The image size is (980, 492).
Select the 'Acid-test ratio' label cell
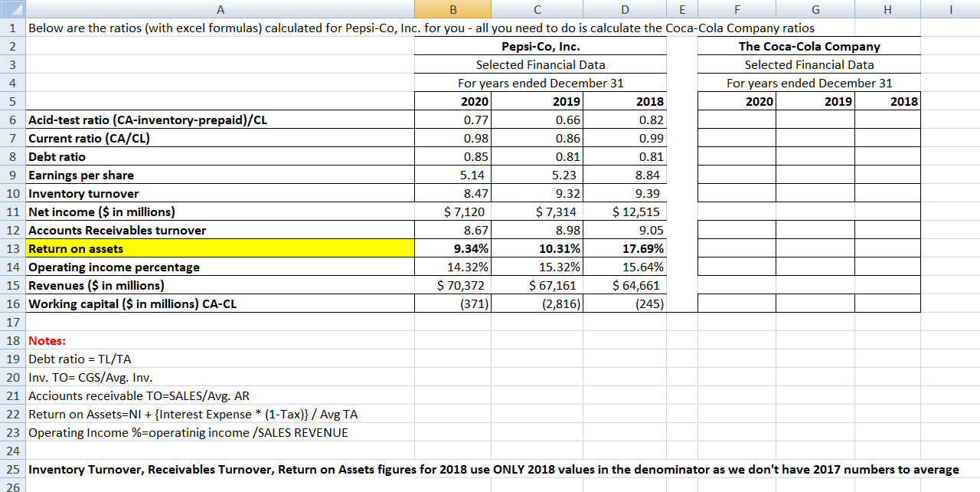click(220, 120)
